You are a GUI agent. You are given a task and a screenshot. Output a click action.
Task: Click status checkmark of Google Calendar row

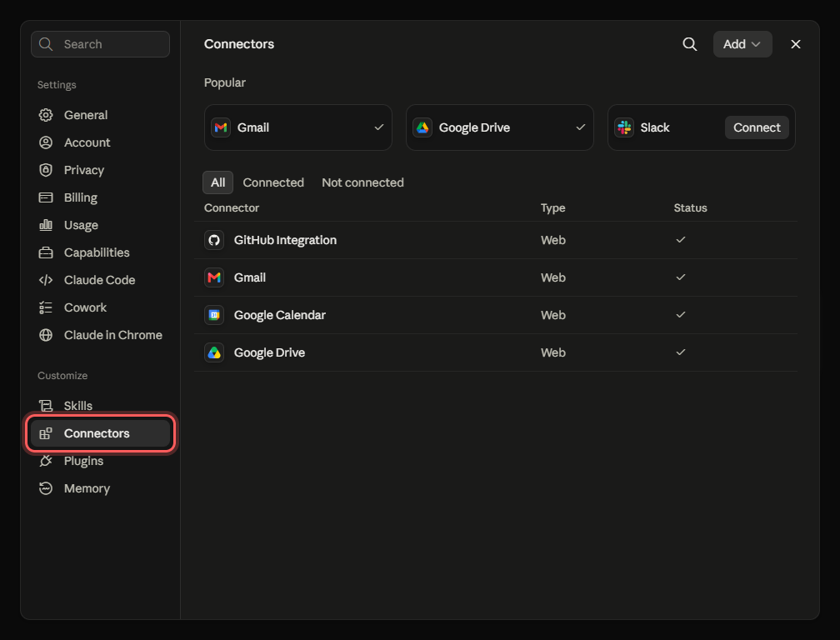pyautogui.click(x=681, y=315)
